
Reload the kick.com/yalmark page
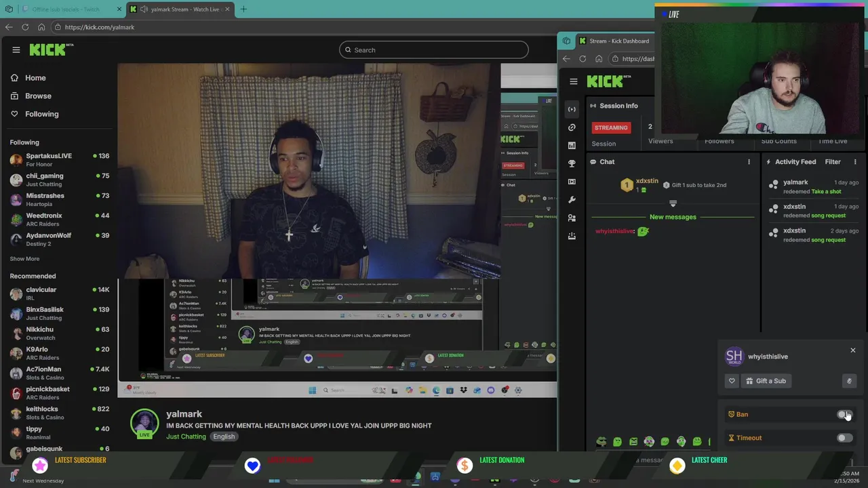pyautogui.click(x=25, y=27)
